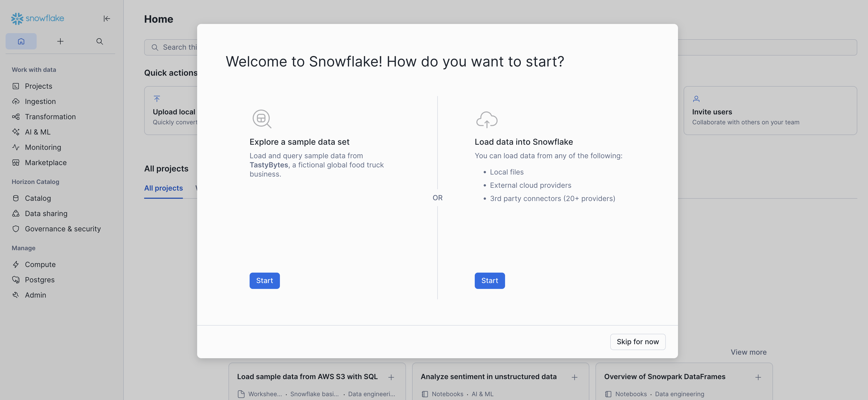Open Data sharing
Image resolution: width=868 pixels, height=400 pixels.
click(46, 213)
